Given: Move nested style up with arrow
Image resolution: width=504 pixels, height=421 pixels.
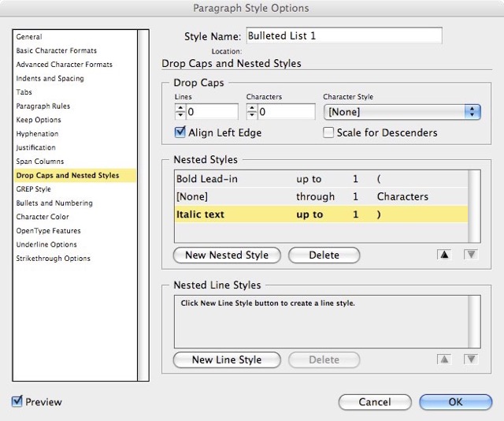Looking at the screenshot, I should click(445, 255).
